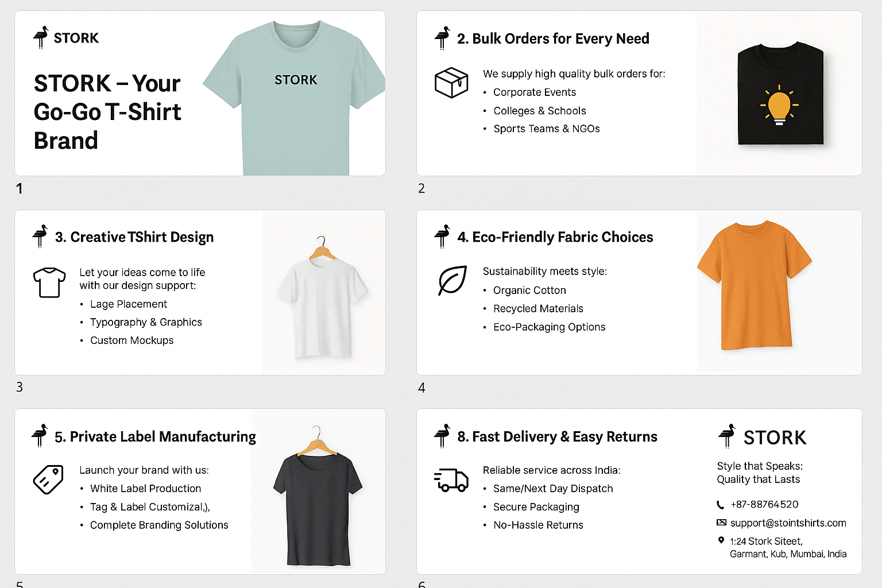Select the Eco-Friendly Fabric Choices slide
882x588 pixels.
[639, 292]
